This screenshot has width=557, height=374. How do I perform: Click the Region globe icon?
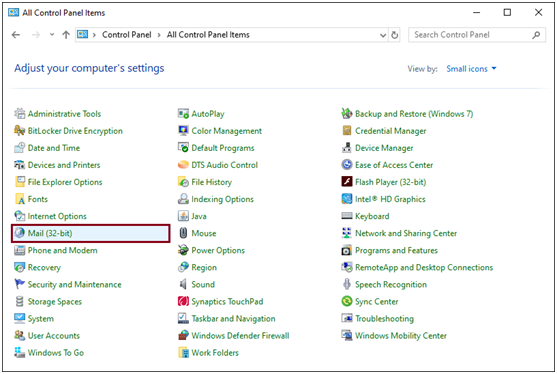[x=183, y=267]
